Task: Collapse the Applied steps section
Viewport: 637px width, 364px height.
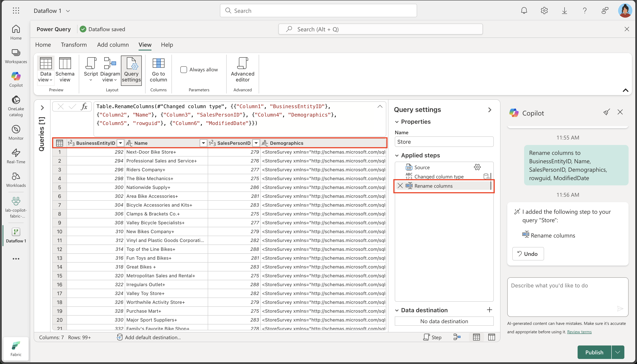Action: click(x=397, y=155)
